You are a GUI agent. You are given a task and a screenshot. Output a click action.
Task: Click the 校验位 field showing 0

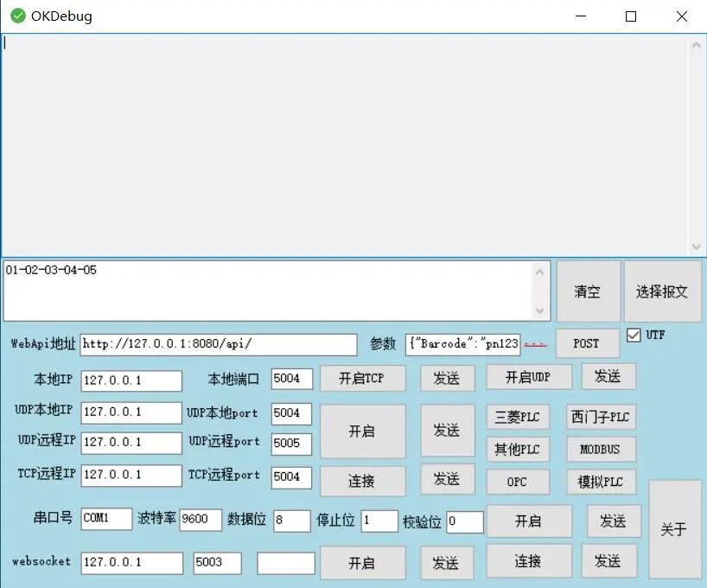(x=465, y=522)
